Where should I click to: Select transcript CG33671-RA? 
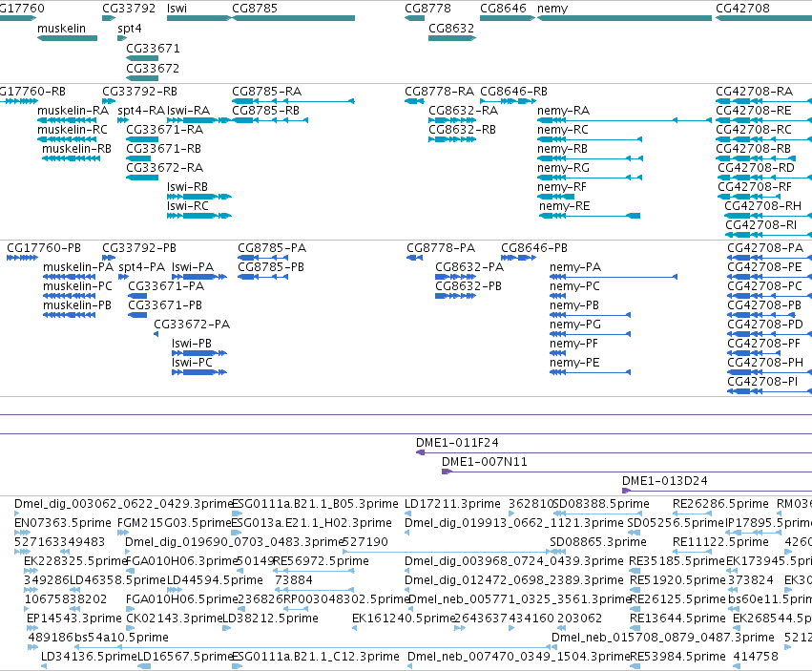tap(165, 130)
